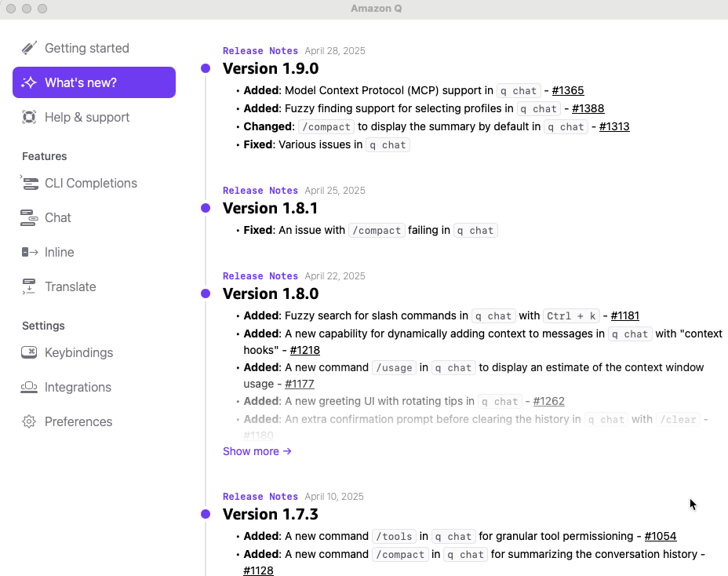Click the Integrations icon in sidebar
The image size is (728, 576).
click(29, 387)
